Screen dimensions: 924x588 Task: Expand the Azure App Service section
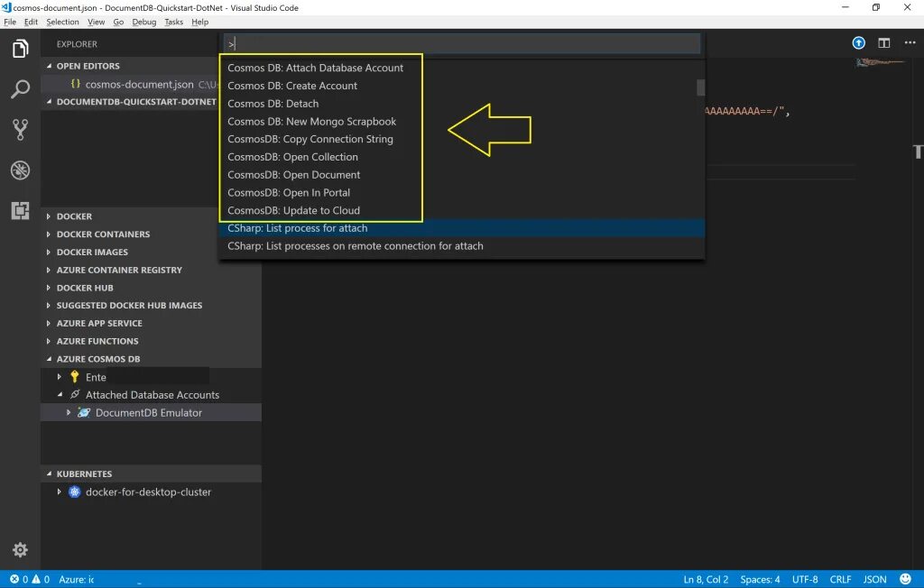[x=49, y=323]
